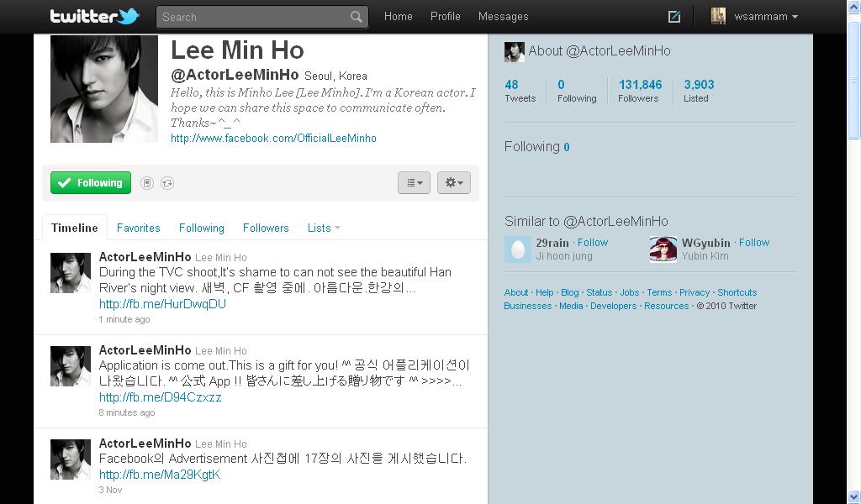The height and width of the screenshot is (504, 861).
Task: Toggle the retweets icon next to Following
Action: point(167,183)
